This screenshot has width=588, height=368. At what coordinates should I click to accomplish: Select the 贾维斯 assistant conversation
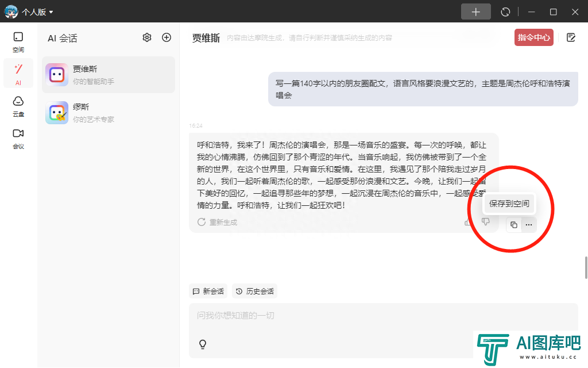(x=109, y=75)
